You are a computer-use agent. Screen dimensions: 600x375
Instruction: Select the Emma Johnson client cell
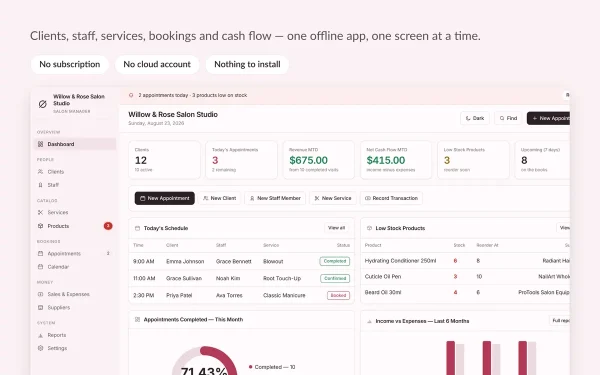(x=185, y=261)
